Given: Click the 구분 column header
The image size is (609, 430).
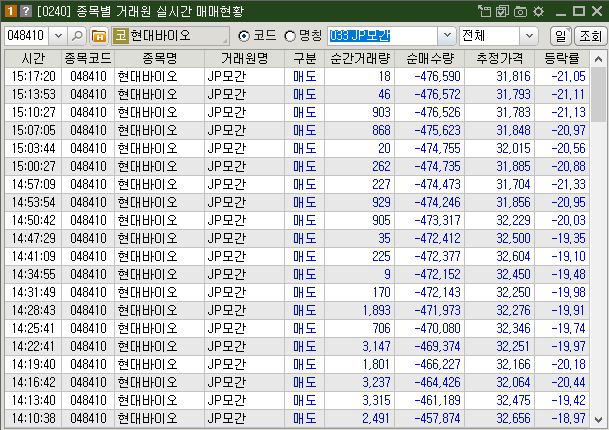Looking at the screenshot, I should [305, 59].
